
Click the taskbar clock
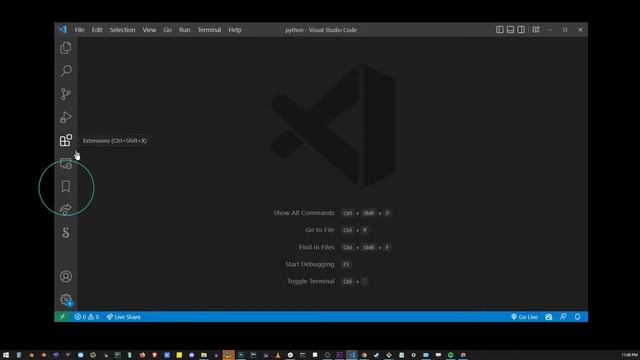pos(629,355)
